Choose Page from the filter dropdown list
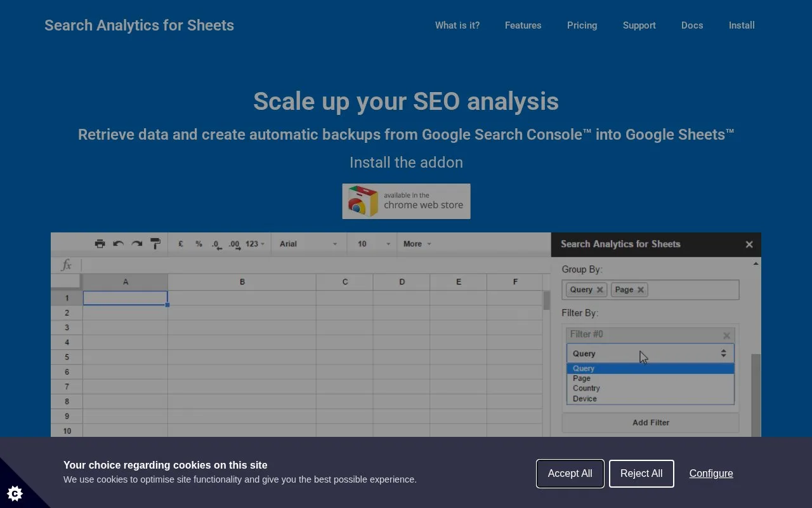Image resolution: width=812 pixels, height=508 pixels. pos(650,378)
